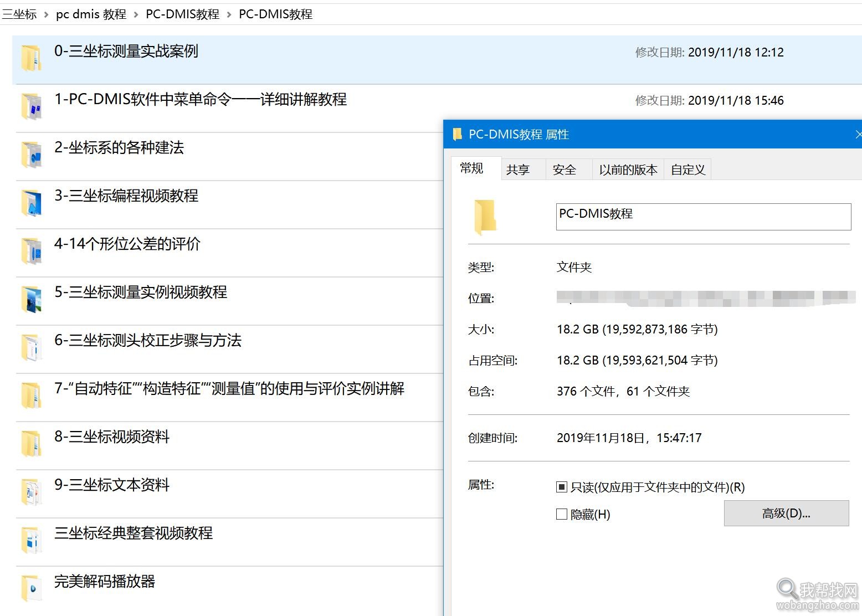
Task: Toggle the 只读 read-only checkbox
Action: click(x=562, y=487)
